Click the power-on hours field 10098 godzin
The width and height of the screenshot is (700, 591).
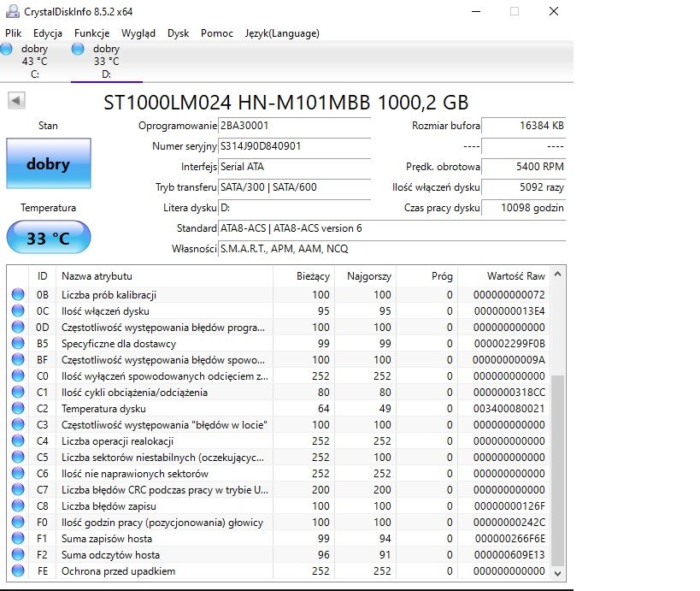pyautogui.click(x=523, y=208)
